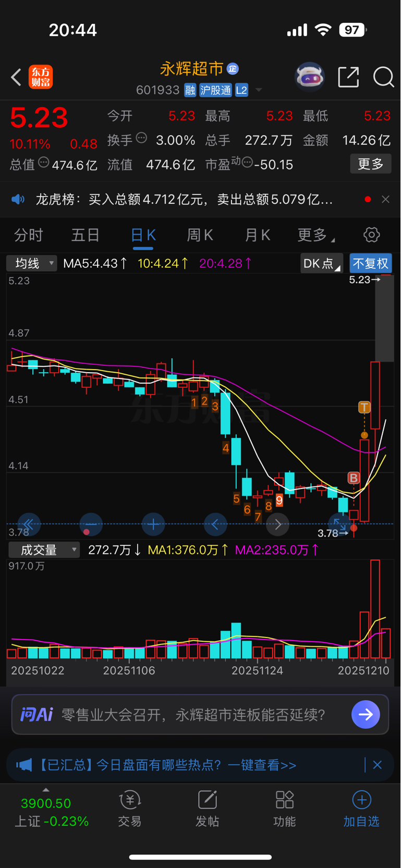The image size is (401, 868).
Task: Zoom in chart with plus button
Action: [x=153, y=524]
